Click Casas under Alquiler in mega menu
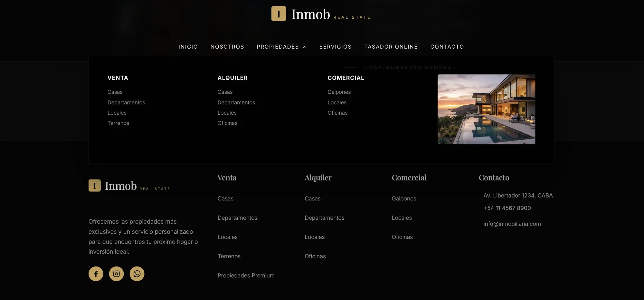Image resolution: width=644 pixels, height=300 pixels. pos(225,92)
